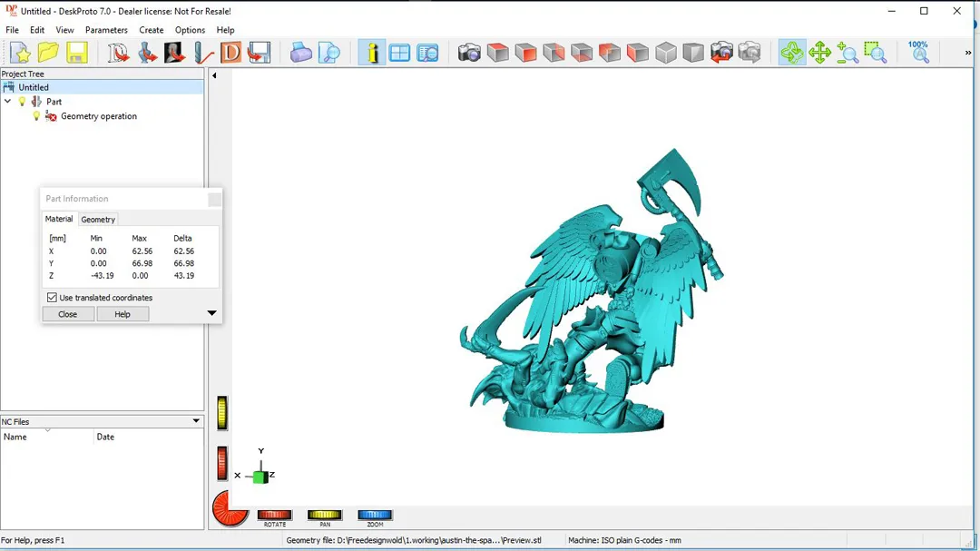
Task: Select the Geometry operation tree item
Action: [x=99, y=116]
